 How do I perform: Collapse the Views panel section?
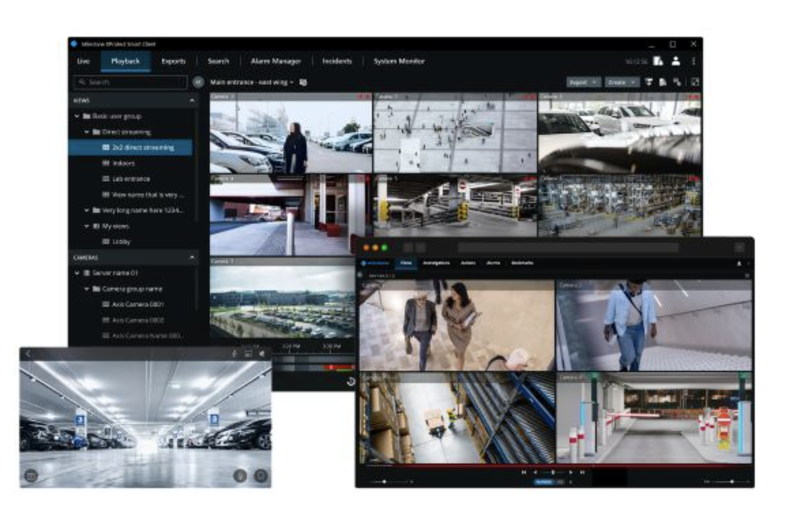pyautogui.click(x=192, y=100)
